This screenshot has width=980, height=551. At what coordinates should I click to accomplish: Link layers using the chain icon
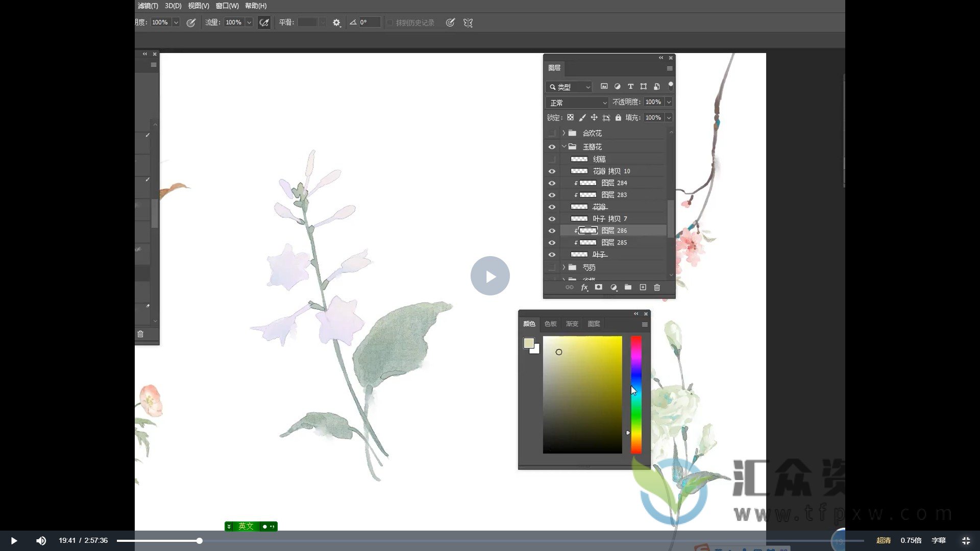pos(570,287)
